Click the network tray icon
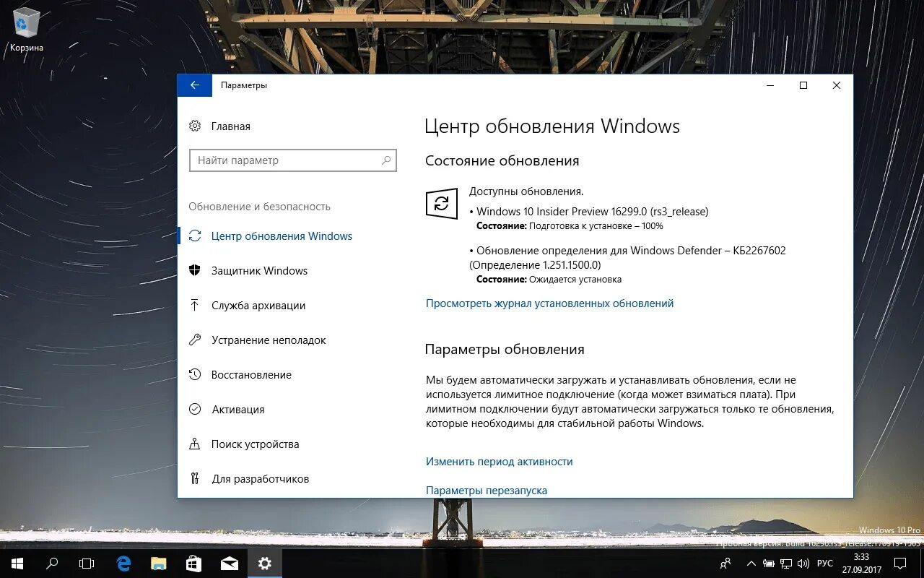Image resolution: width=924 pixels, height=578 pixels. pyautogui.click(x=785, y=564)
